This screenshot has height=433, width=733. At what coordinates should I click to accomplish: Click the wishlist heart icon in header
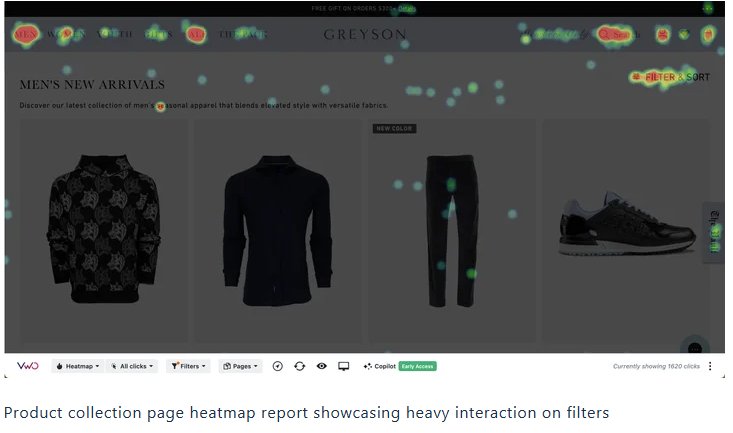tap(684, 34)
